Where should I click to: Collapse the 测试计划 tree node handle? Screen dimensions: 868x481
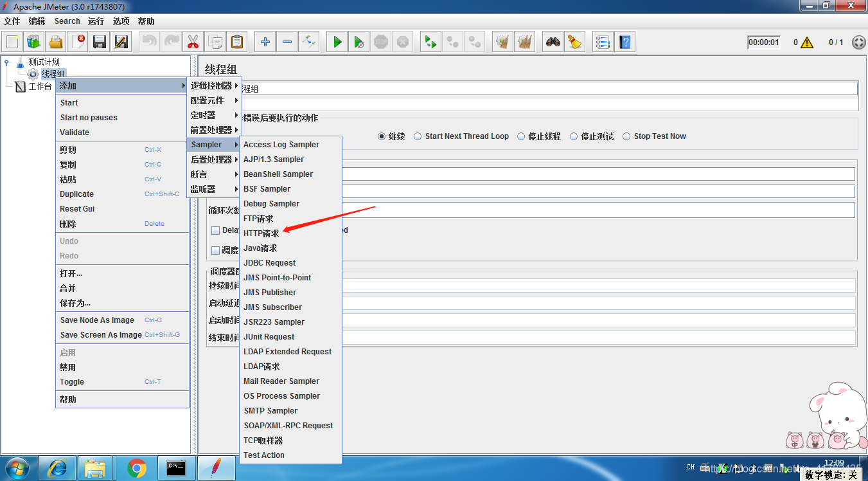(x=6, y=62)
